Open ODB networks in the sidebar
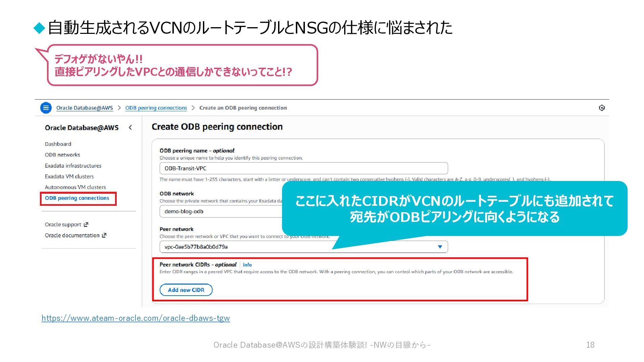Screen dimensions: 644x362 [x=62, y=155]
